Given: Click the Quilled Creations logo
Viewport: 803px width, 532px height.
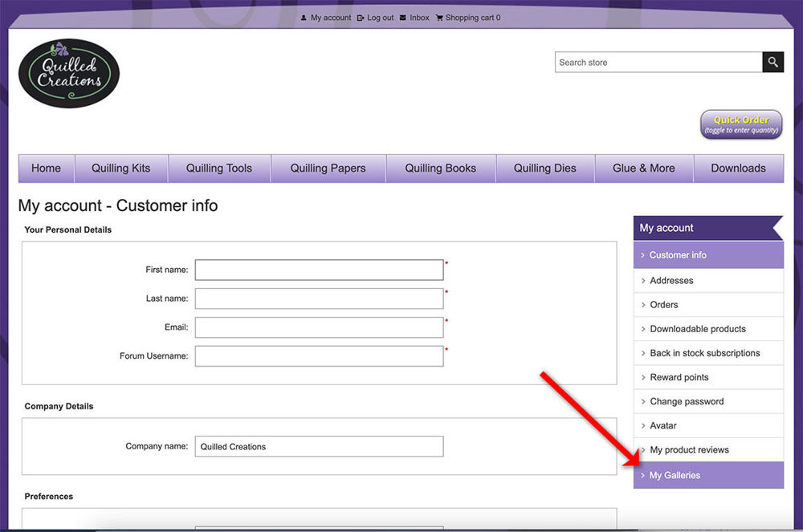Looking at the screenshot, I should coord(68,73).
